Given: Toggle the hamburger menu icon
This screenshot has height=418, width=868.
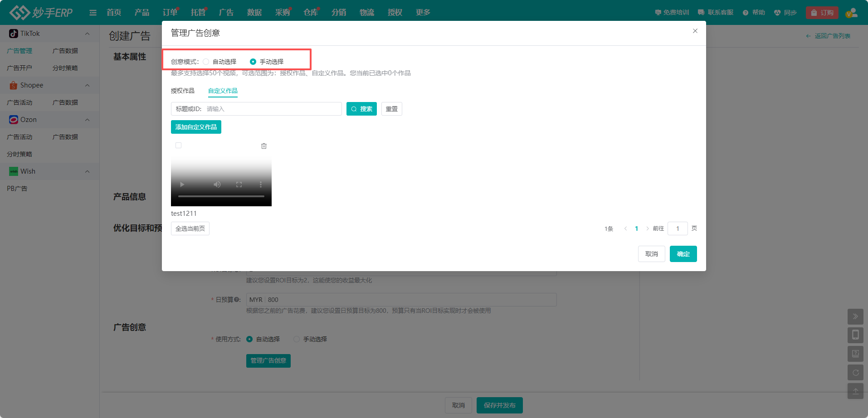Looking at the screenshot, I should coord(93,13).
